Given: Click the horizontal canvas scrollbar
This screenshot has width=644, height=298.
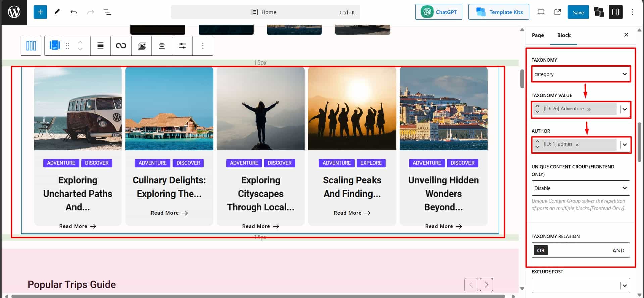Looking at the screenshot, I should tap(258, 296).
